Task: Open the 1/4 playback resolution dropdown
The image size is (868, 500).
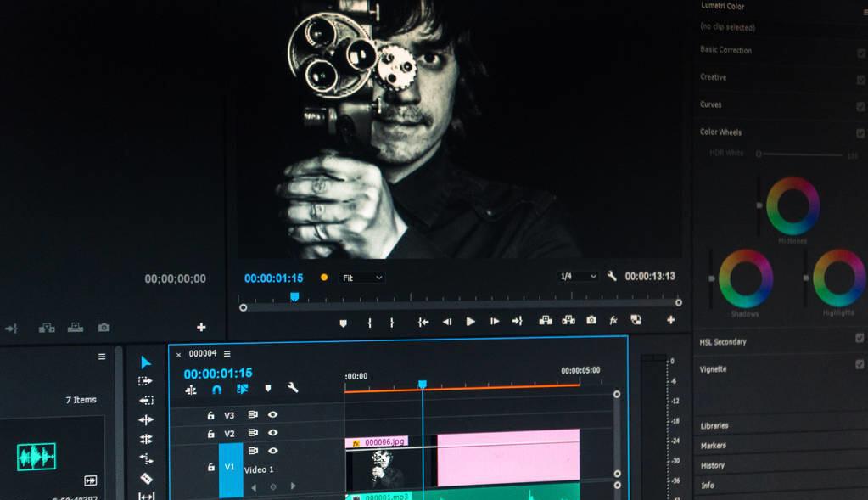Action: 578,276
